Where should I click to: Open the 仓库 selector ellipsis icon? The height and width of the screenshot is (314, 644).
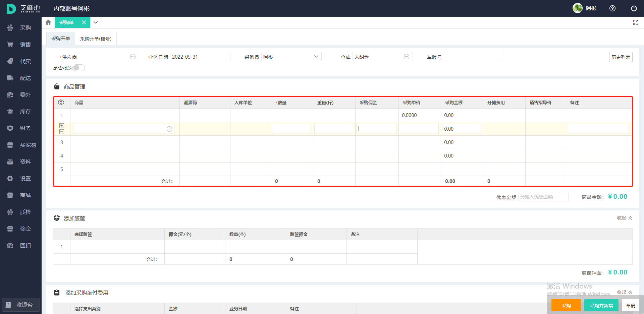(x=407, y=57)
